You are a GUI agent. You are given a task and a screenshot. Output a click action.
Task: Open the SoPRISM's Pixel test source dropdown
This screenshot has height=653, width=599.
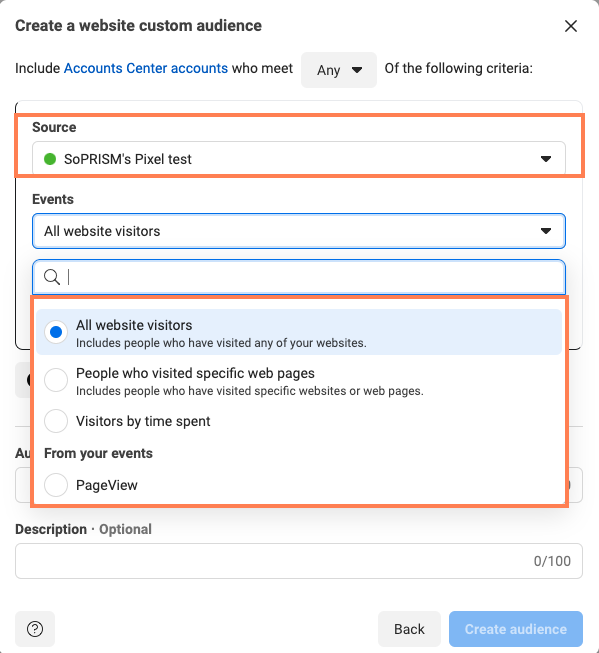pyautogui.click(x=299, y=159)
